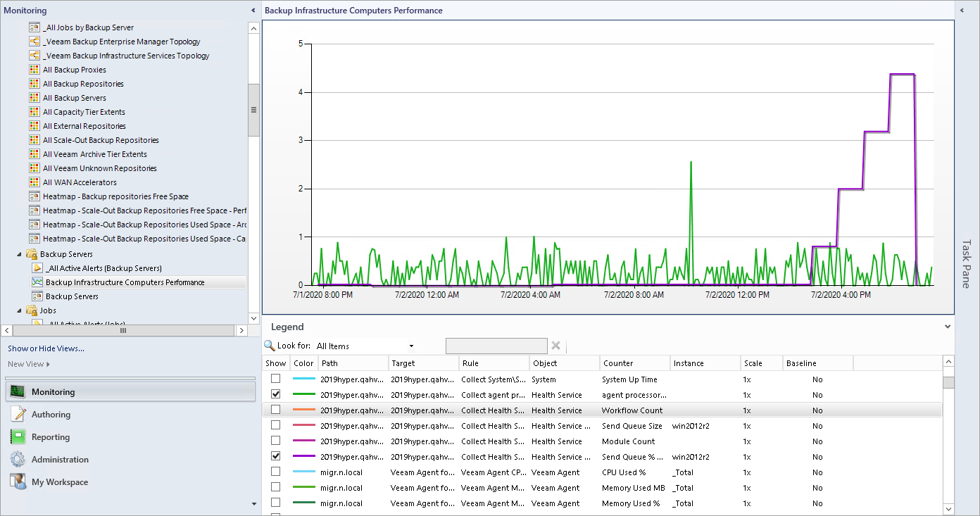Collapse the Jobs tree folder
The image size is (980, 516).
pyautogui.click(x=20, y=310)
